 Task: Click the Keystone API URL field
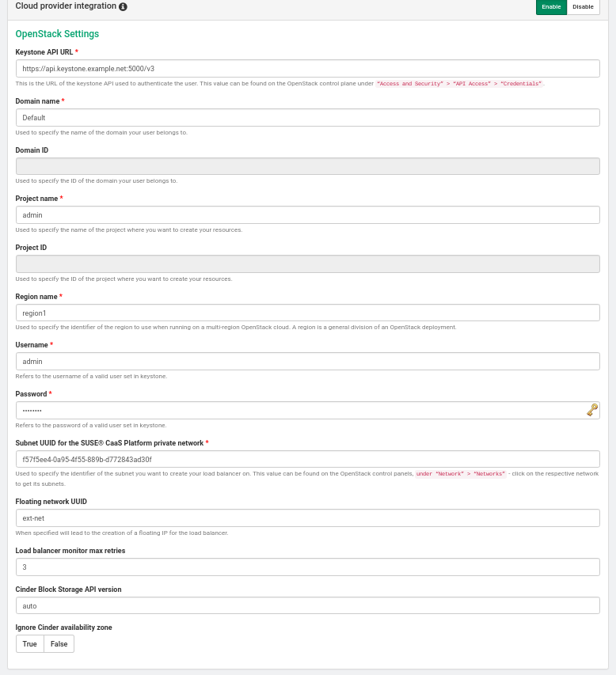tap(307, 69)
